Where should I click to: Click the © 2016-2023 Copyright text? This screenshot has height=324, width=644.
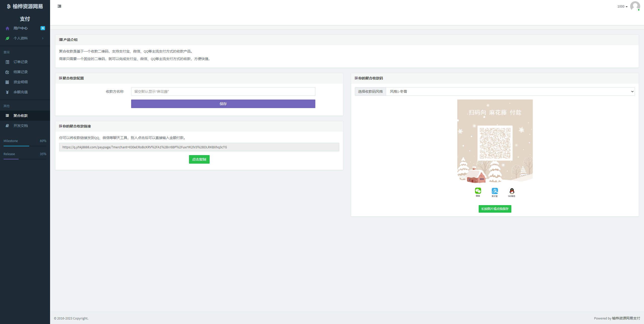(71, 318)
